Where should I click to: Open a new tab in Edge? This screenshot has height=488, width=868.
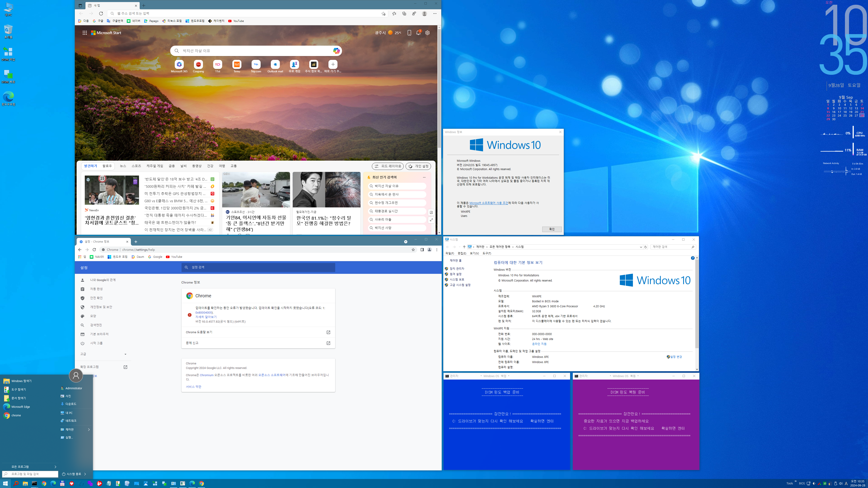(144, 5)
